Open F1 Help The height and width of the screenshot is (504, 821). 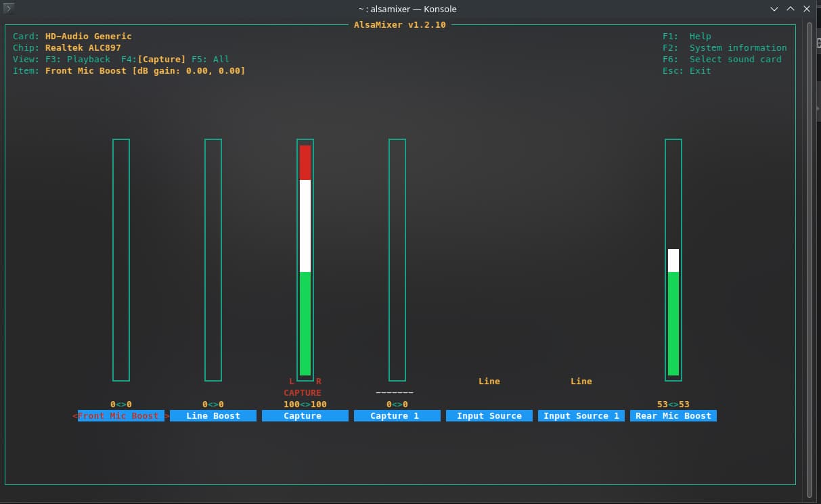coord(686,37)
